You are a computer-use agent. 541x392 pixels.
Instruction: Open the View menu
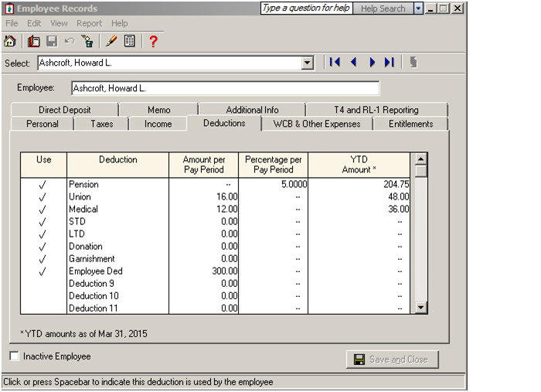[x=59, y=23]
